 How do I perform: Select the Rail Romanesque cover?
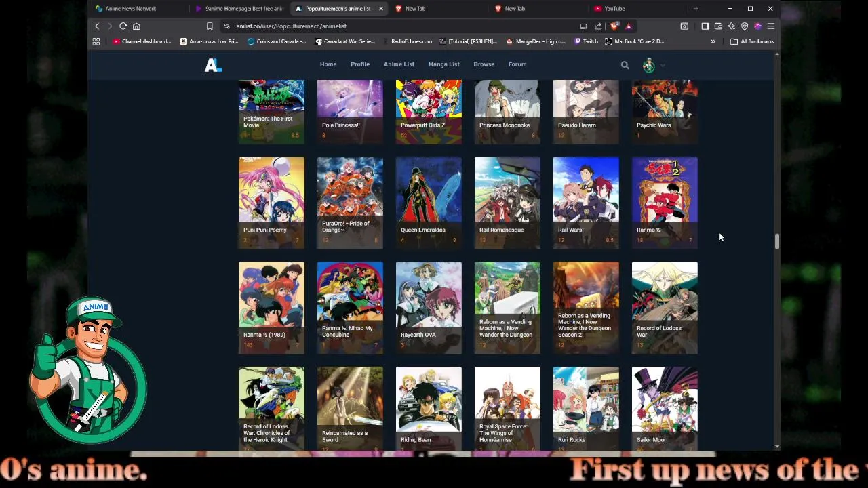507,203
